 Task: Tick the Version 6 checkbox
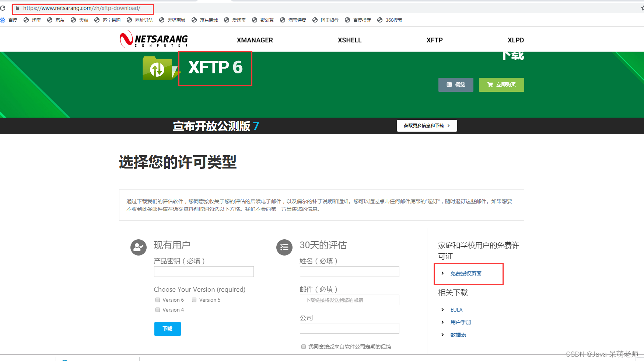158,300
